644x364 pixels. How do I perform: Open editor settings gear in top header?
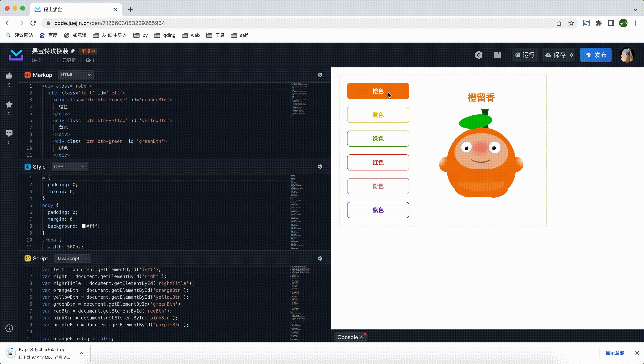pyautogui.click(x=479, y=55)
